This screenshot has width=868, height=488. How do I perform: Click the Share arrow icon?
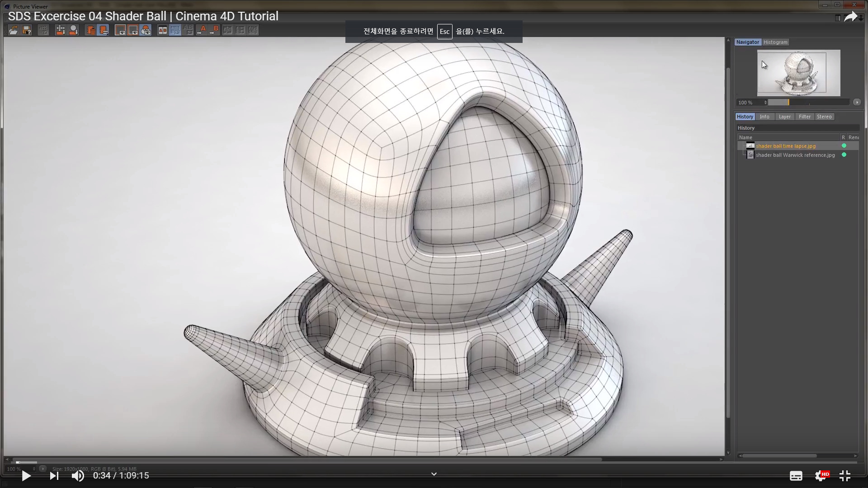[850, 17]
